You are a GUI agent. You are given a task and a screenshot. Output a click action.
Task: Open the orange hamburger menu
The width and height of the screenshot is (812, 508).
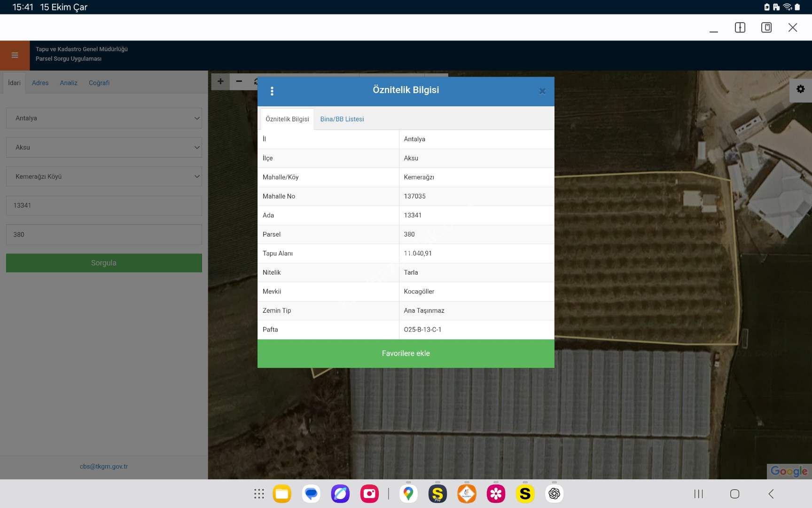click(15, 56)
